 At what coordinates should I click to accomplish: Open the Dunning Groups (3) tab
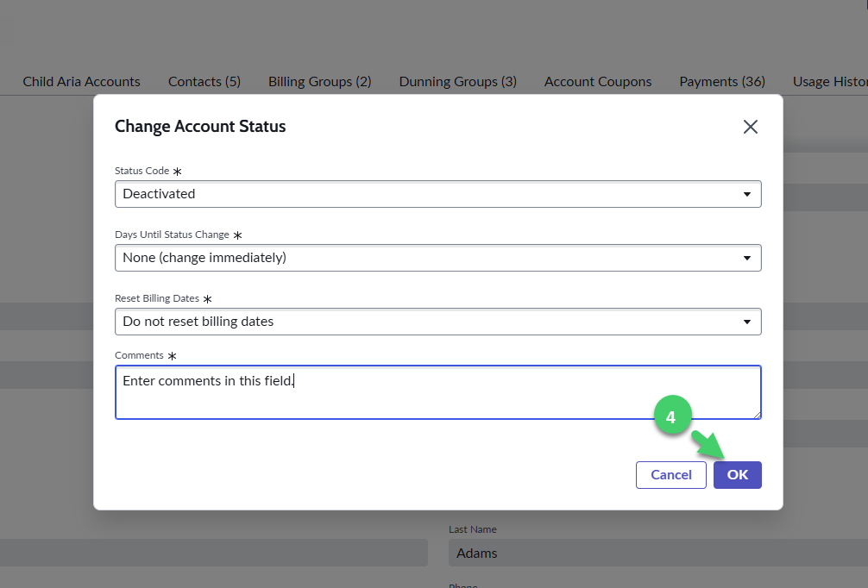point(457,81)
